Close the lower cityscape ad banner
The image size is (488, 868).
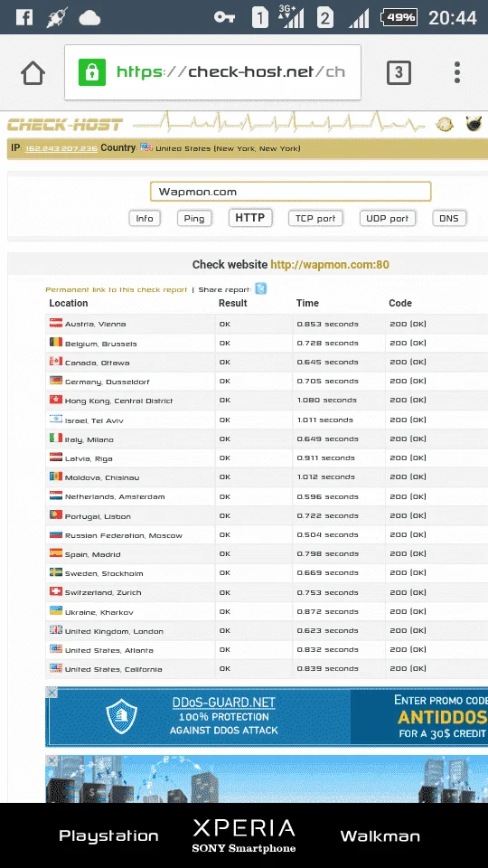(x=51, y=761)
